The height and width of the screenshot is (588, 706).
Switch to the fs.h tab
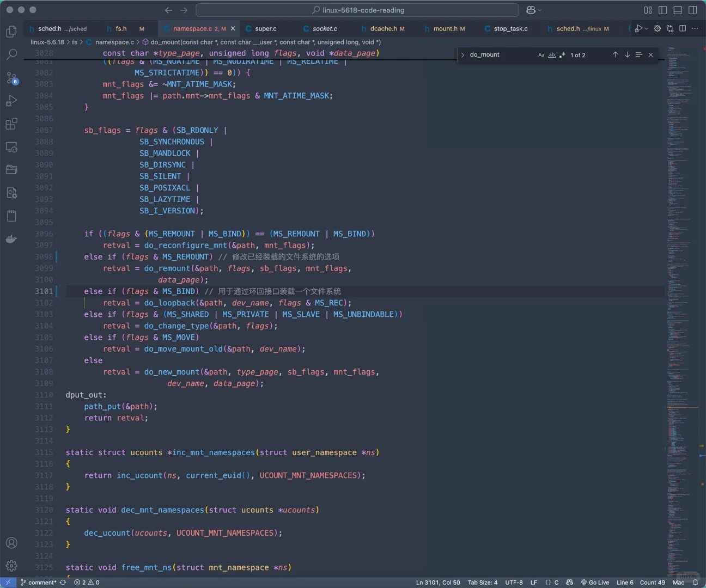click(125, 29)
